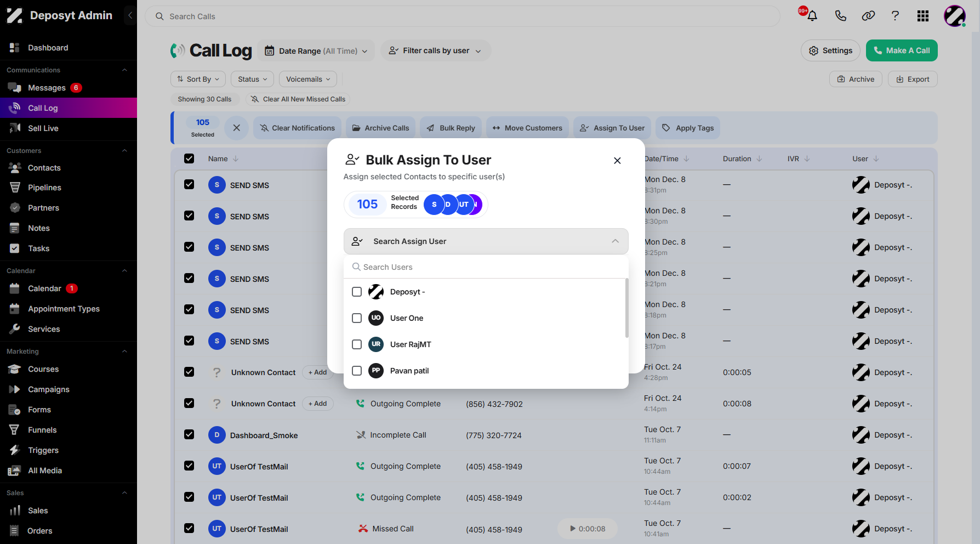
Task: Click the Make A Call button
Action: coord(902,50)
